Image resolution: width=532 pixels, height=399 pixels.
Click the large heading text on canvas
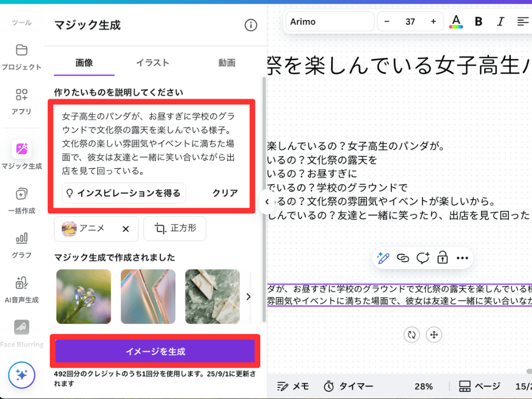point(400,65)
